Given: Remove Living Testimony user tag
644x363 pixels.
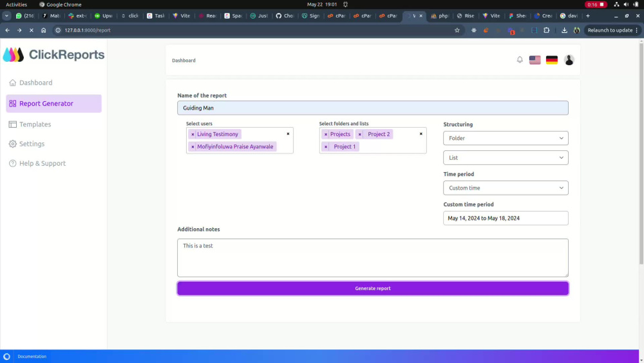Looking at the screenshot, I should point(193,134).
